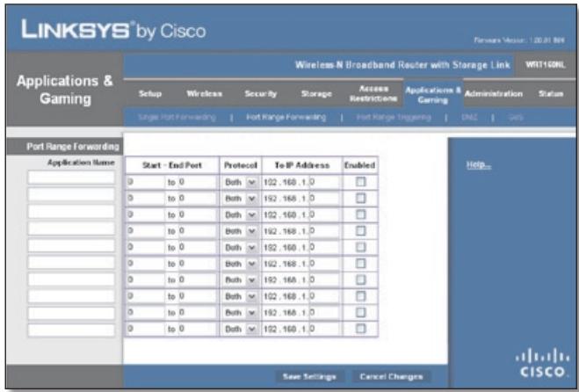
Task: Open the Setup tab
Action: pos(150,94)
